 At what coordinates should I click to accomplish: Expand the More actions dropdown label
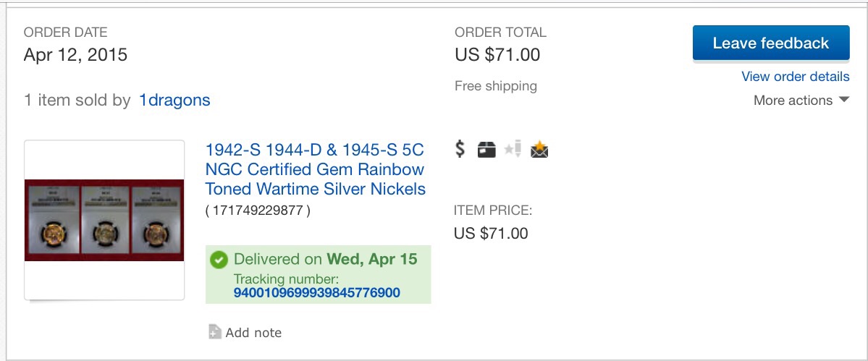click(793, 101)
